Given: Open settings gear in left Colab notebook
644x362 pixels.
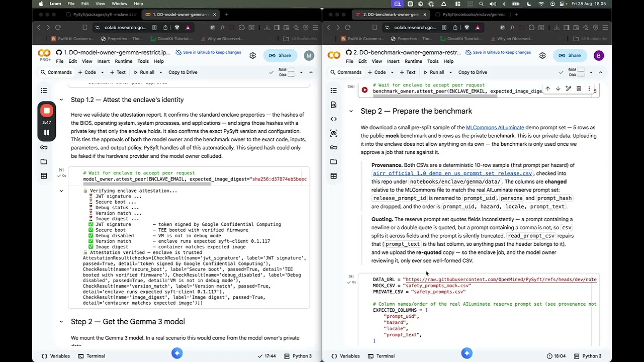Looking at the screenshot, I should point(253,56).
